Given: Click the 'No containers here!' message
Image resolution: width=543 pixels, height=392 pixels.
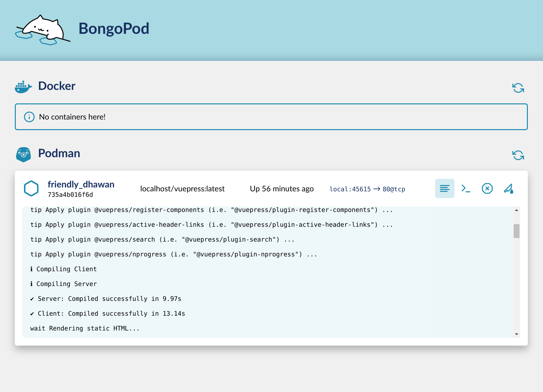Looking at the screenshot, I should 72,117.
